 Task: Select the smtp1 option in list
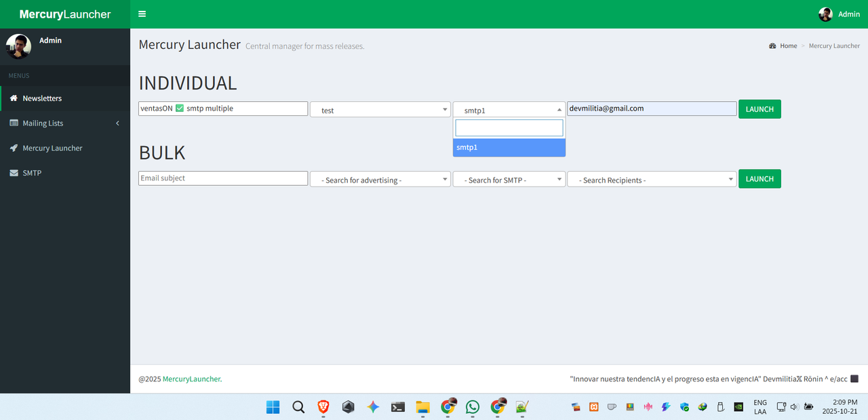(509, 147)
